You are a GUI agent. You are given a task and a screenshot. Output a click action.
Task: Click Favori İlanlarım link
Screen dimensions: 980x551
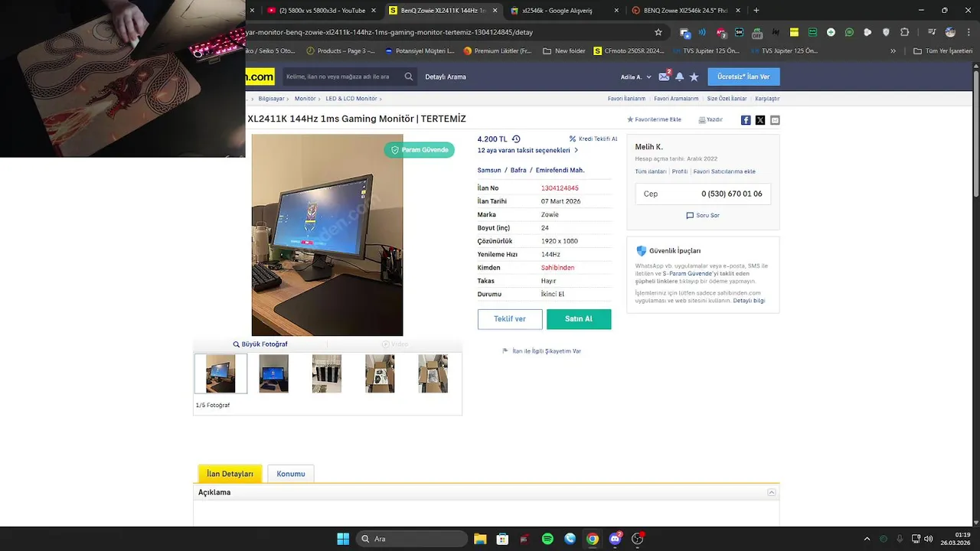[x=626, y=99]
